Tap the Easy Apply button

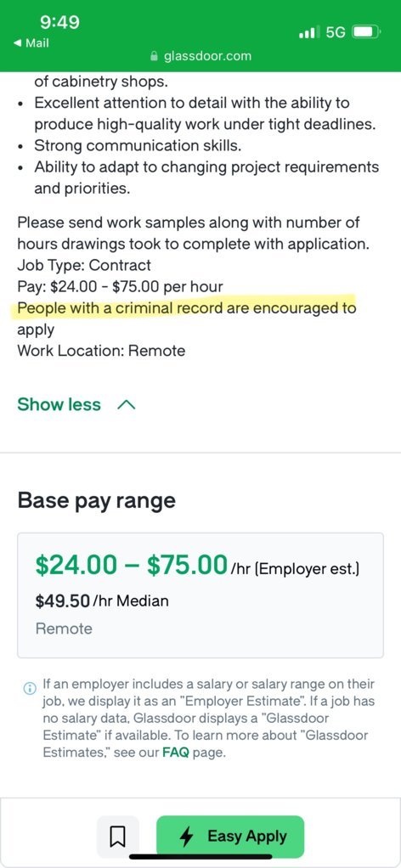coord(230,837)
